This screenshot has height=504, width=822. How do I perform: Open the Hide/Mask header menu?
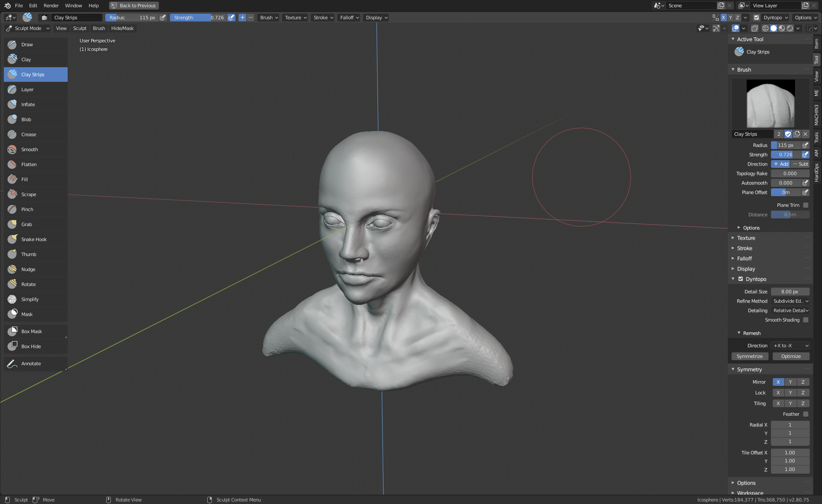pyautogui.click(x=122, y=28)
